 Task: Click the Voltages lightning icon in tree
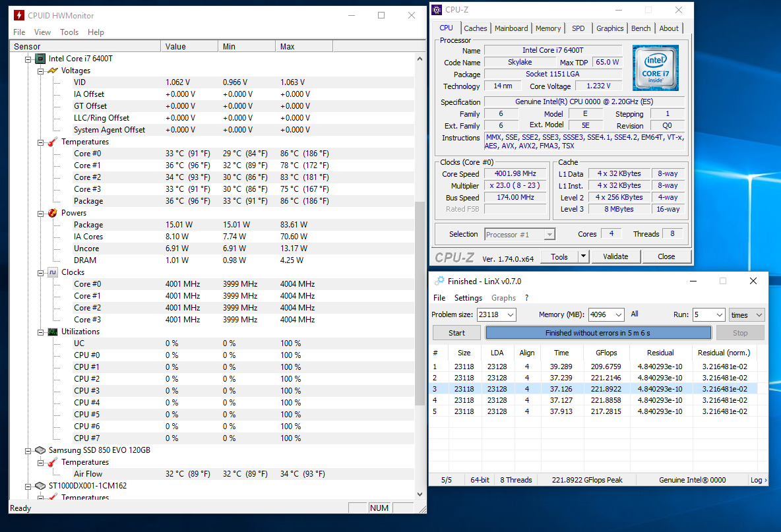pos(53,71)
